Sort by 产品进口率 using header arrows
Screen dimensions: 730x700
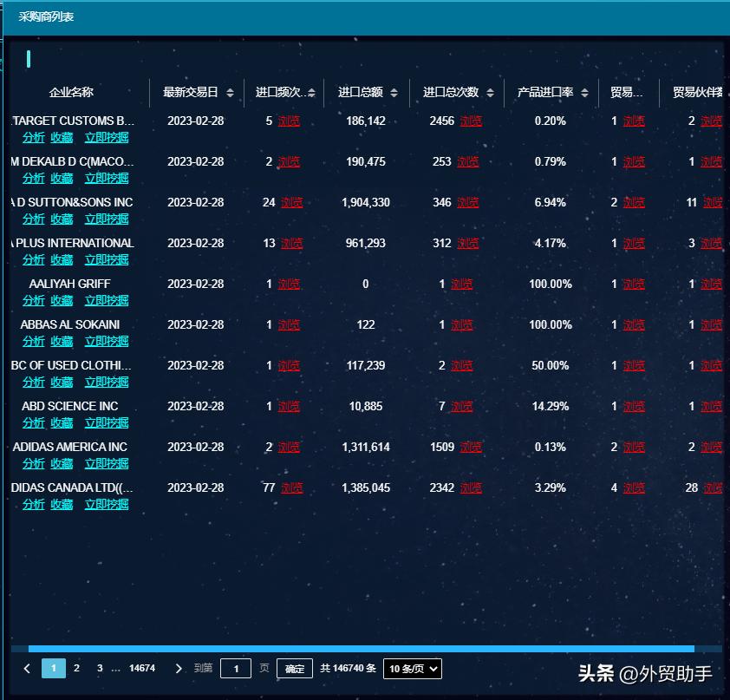585,93
